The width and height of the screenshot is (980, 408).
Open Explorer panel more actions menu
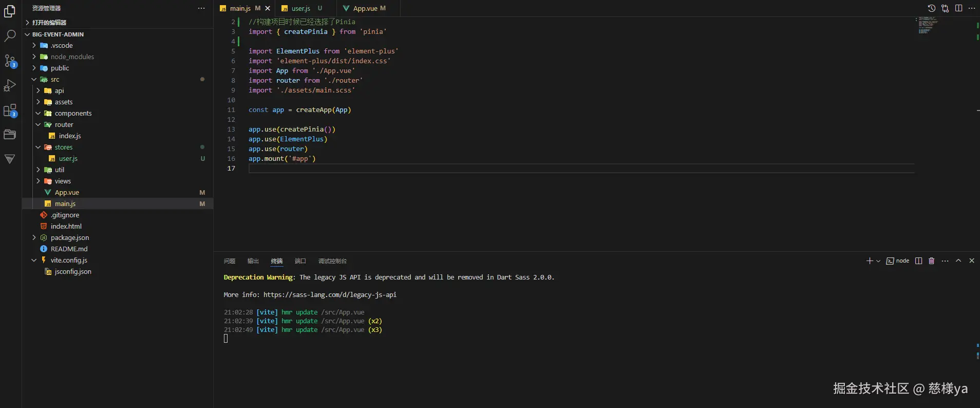201,8
